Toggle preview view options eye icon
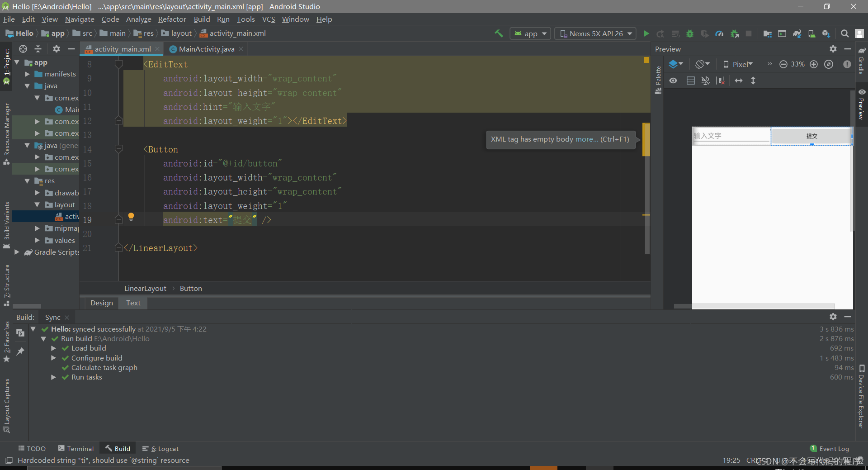Image resolution: width=868 pixels, height=470 pixels. coord(673,81)
